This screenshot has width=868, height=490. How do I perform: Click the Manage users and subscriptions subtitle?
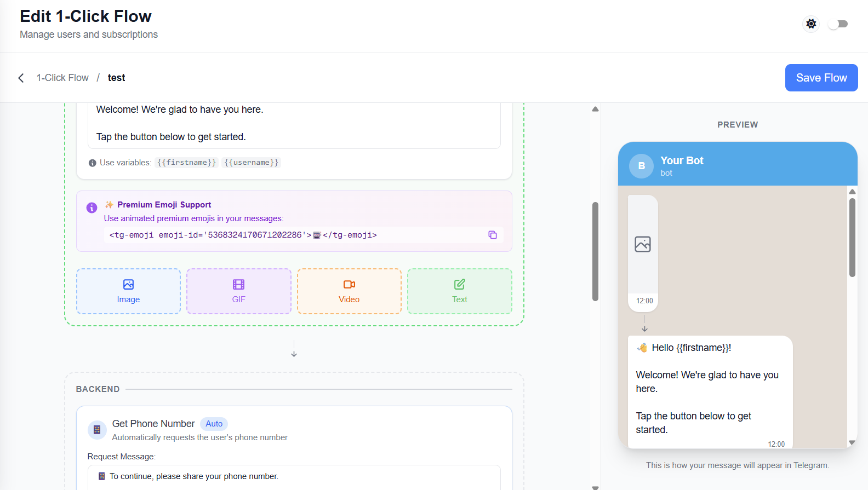click(x=89, y=34)
